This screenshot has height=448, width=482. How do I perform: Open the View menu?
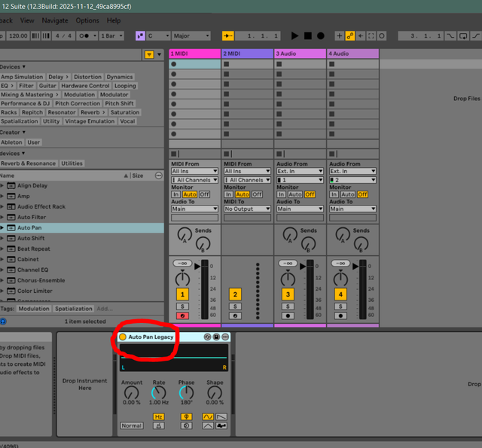click(27, 20)
